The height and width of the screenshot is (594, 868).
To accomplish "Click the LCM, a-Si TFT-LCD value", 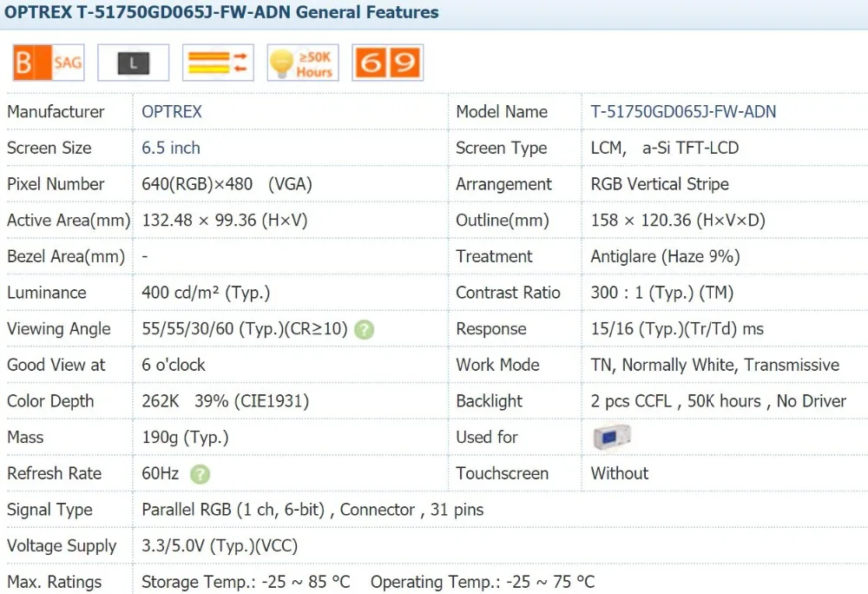I will click(665, 148).
